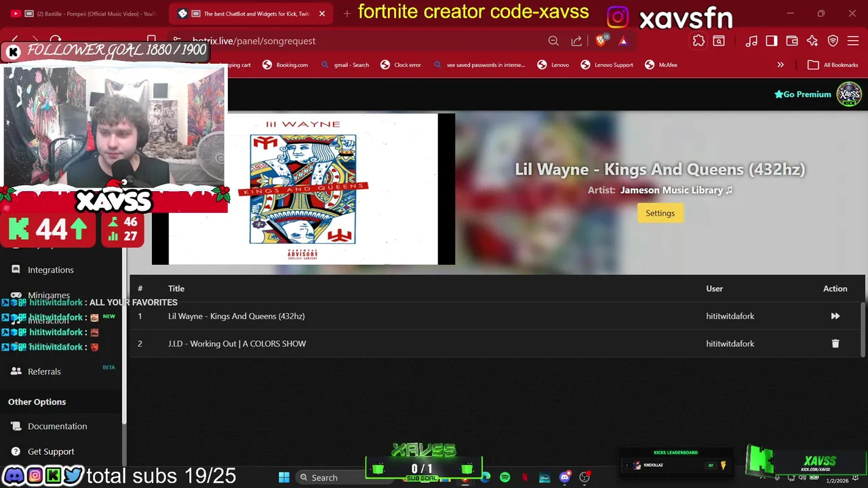Viewport: 868px width, 488px height.
Task: Click the zoom magnifier icon in address bar
Action: 553,41
